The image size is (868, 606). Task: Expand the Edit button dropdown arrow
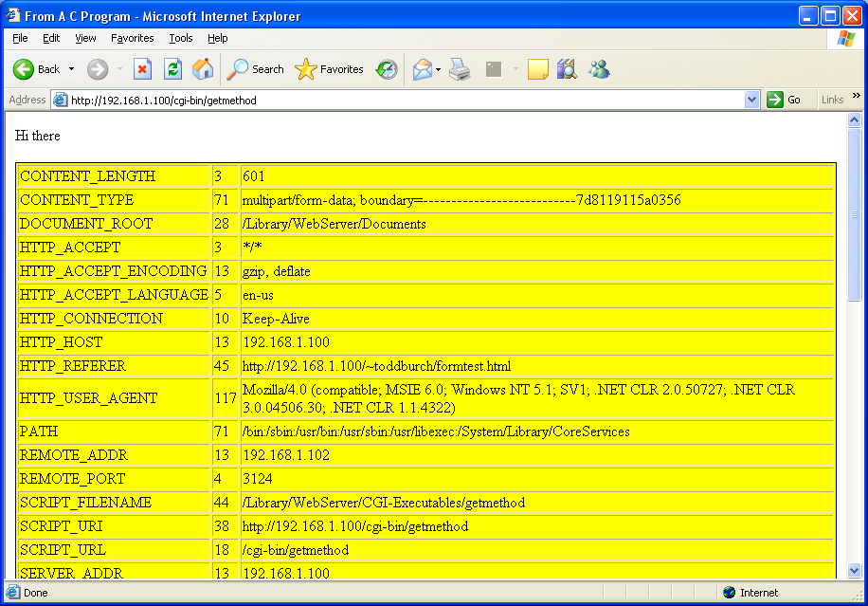515,69
